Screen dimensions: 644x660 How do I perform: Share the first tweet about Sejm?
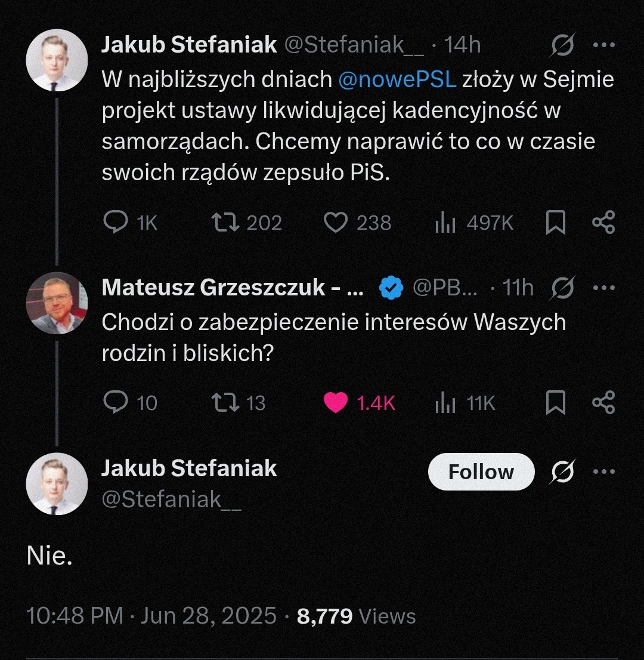pos(603,223)
